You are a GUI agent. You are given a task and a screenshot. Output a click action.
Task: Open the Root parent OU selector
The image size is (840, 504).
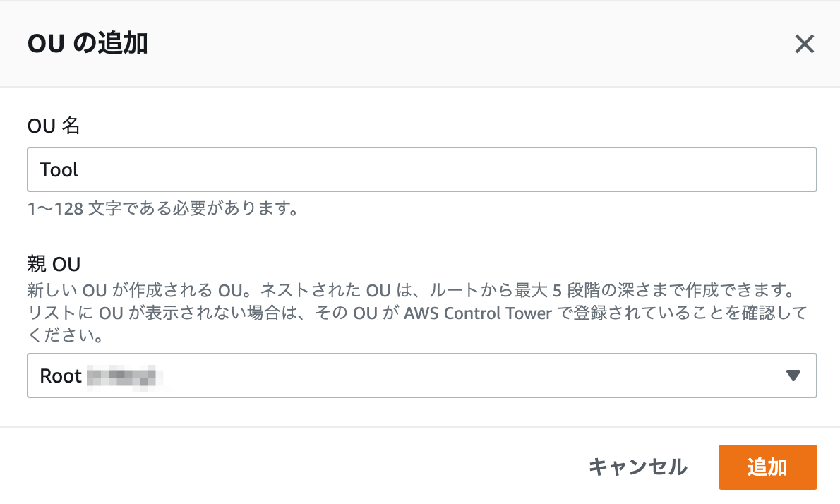422,376
